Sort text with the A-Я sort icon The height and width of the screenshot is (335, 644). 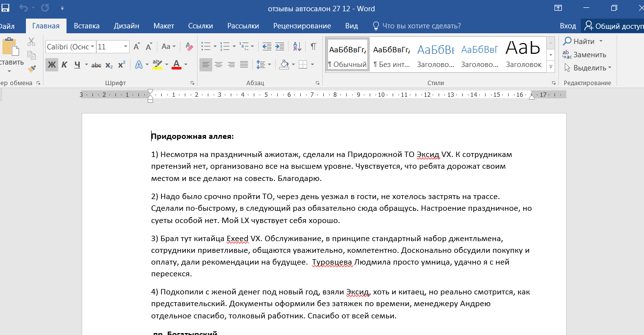click(x=297, y=47)
